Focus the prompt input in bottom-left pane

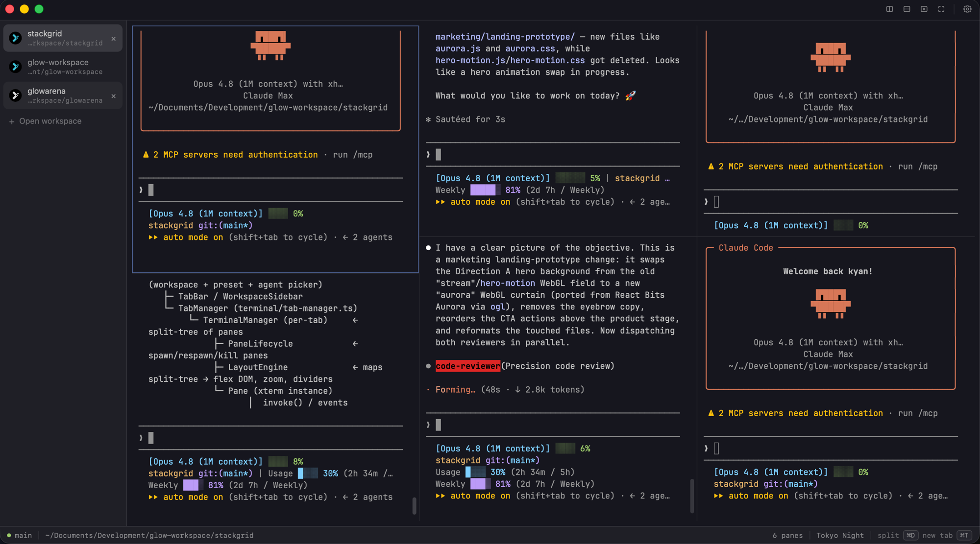(x=270, y=438)
